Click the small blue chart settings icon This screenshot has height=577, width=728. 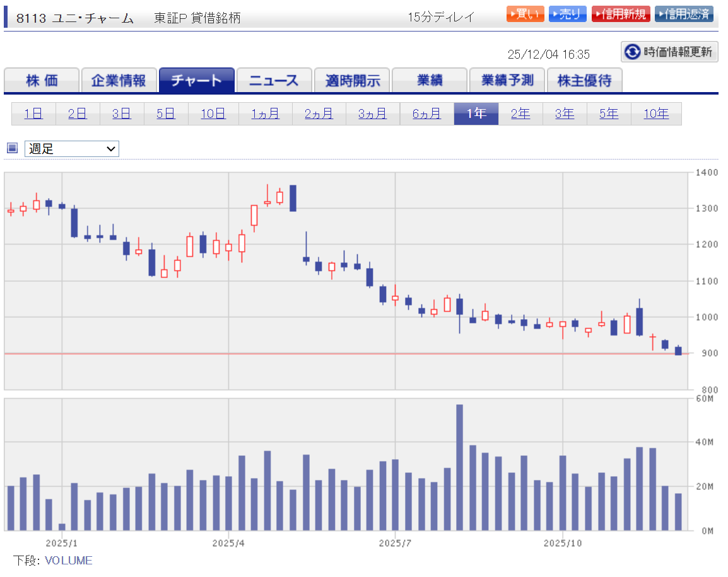coord(12,149)
